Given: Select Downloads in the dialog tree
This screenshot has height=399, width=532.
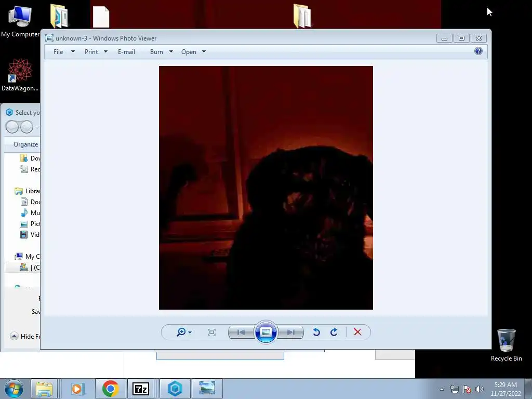Looking at the screenshot, I should click(30, 158).
